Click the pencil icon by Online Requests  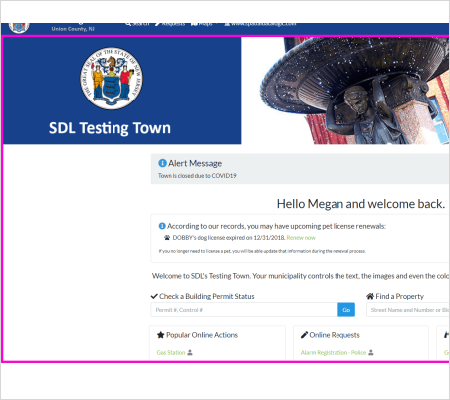(x=304, y=335)
